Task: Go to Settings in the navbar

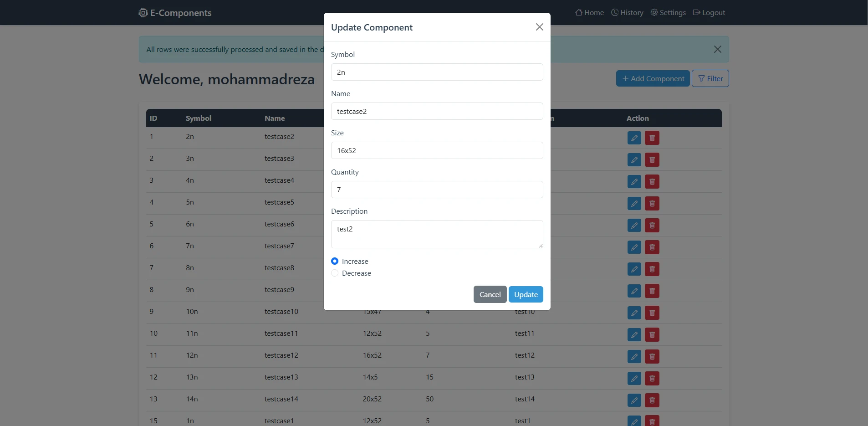Action: coord(668,13)
